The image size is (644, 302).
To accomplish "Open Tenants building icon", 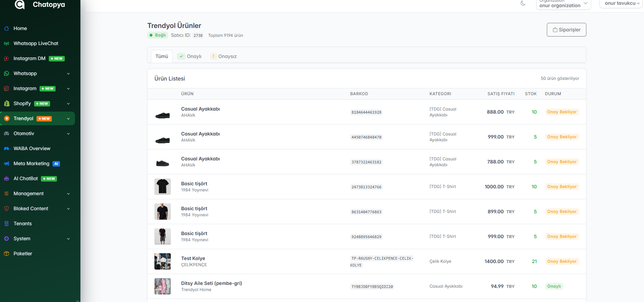I will 6,224.
